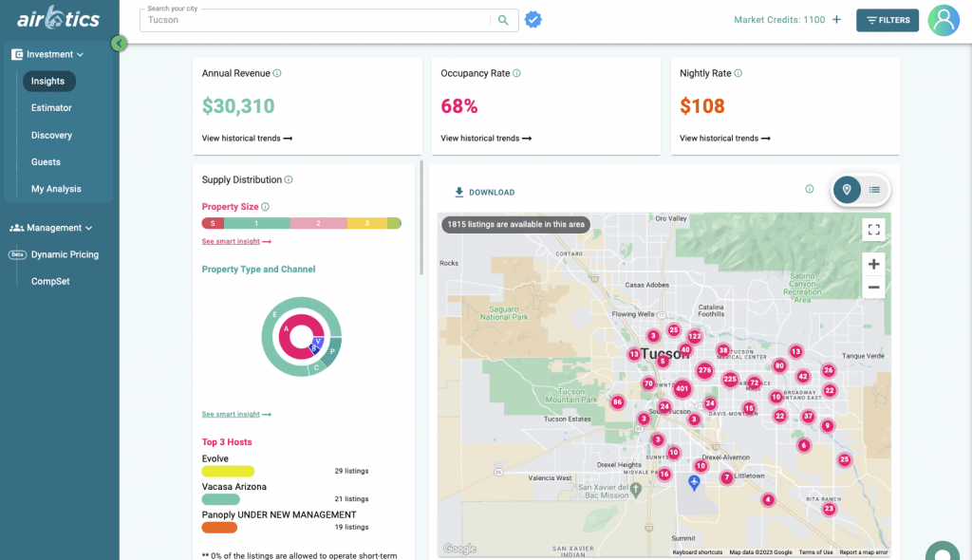Viewport: 972px width, 560px height.
Task: Switch to the list view icon on map
Action: point(874,190)
